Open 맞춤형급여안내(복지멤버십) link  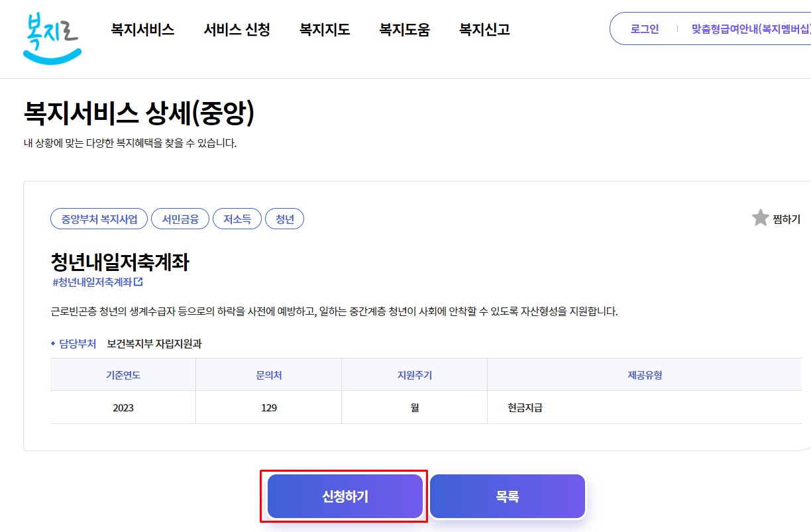751,29
